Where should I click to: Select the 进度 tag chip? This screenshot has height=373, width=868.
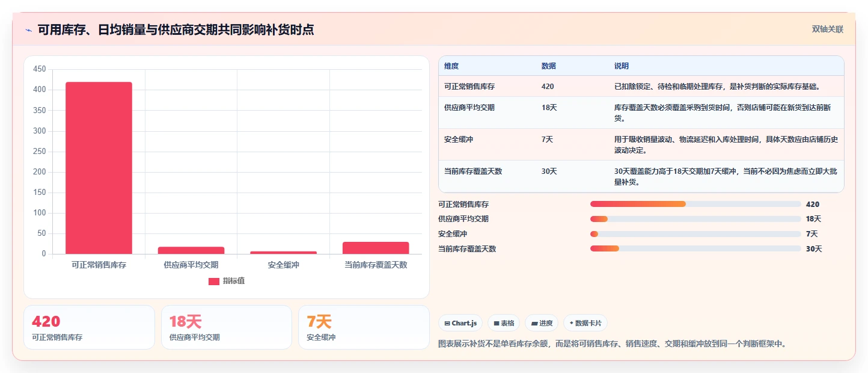[x=542, y=323]
